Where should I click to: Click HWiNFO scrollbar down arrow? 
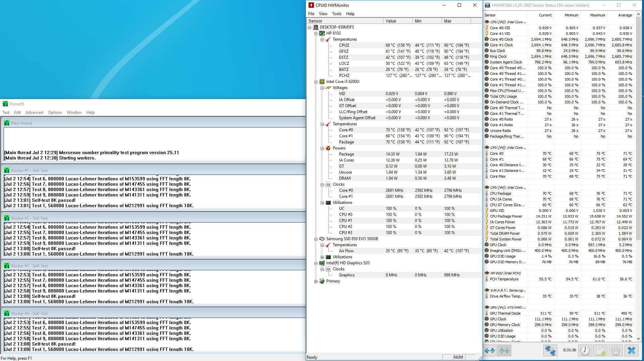[639, 339]
